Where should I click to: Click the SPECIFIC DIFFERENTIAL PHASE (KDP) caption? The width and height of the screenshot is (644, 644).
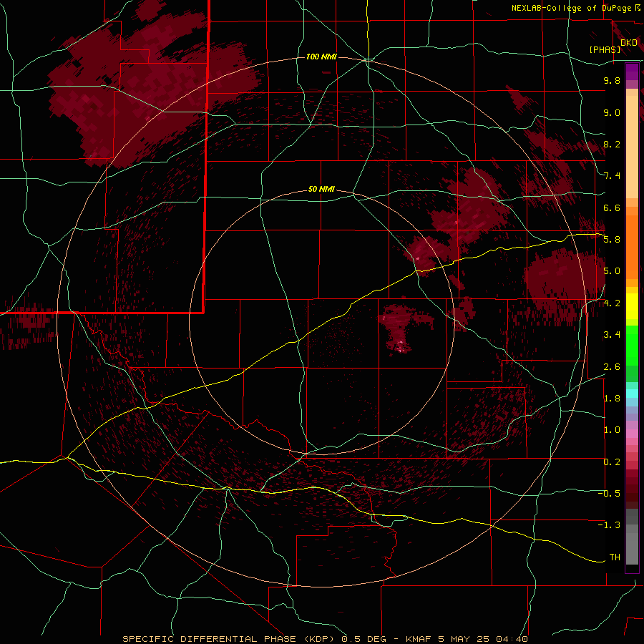[x=228, y=639]
